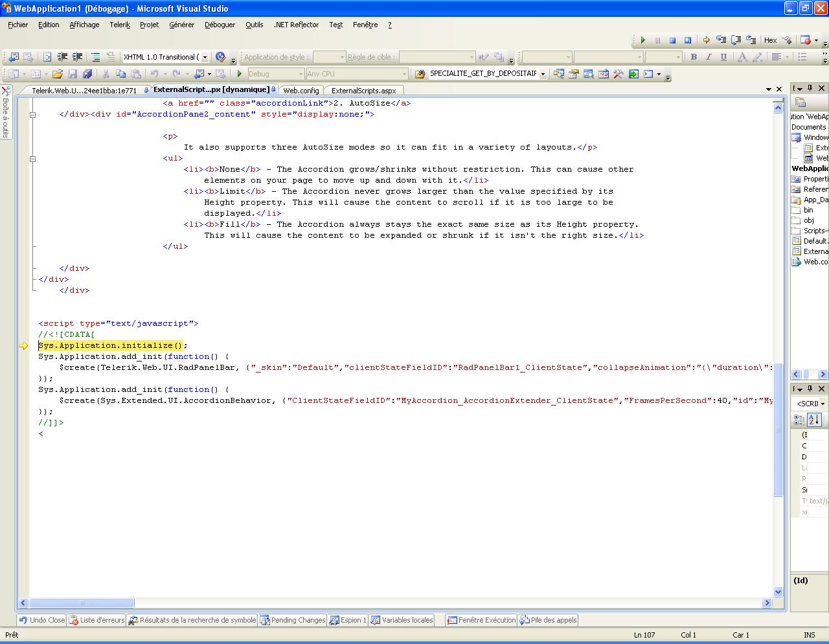Open the Telerik menu

tap(120, 25)
